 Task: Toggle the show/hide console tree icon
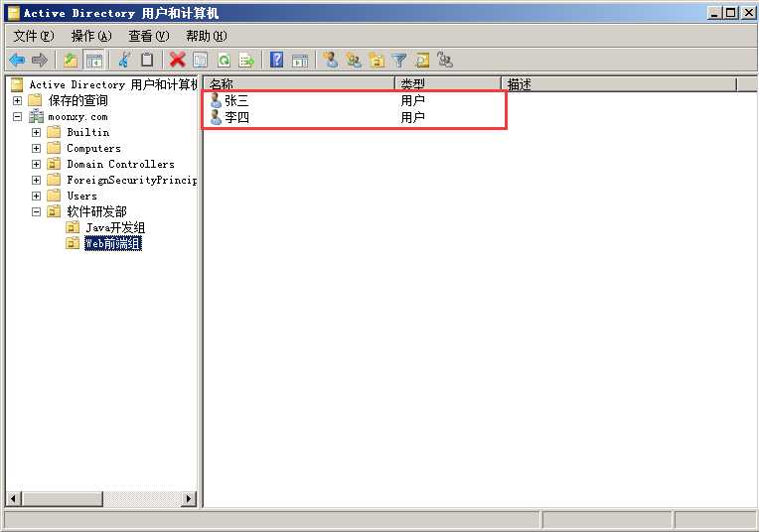(94, 60)
